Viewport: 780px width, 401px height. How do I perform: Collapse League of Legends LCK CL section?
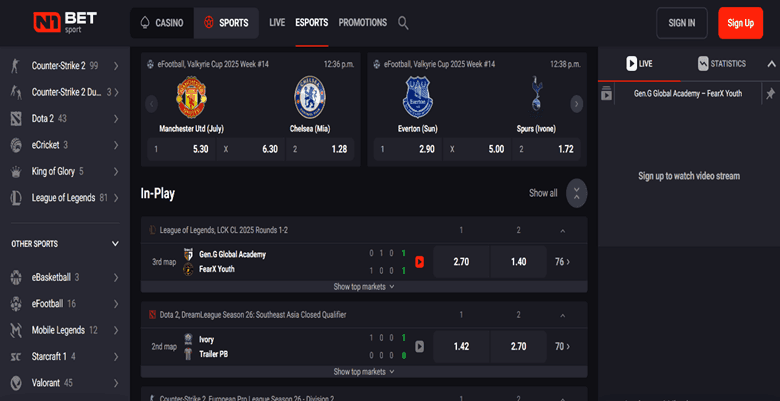coord(562,230)
